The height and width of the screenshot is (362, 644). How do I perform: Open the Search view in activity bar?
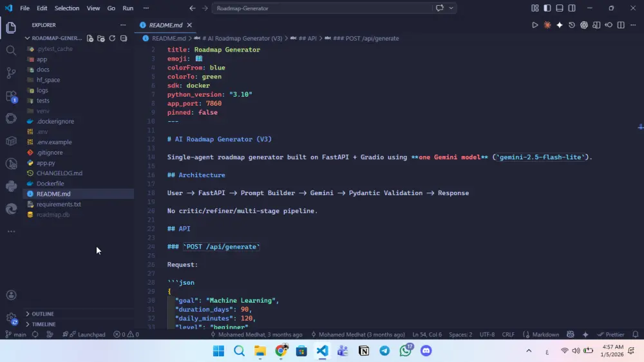point(11,50)
